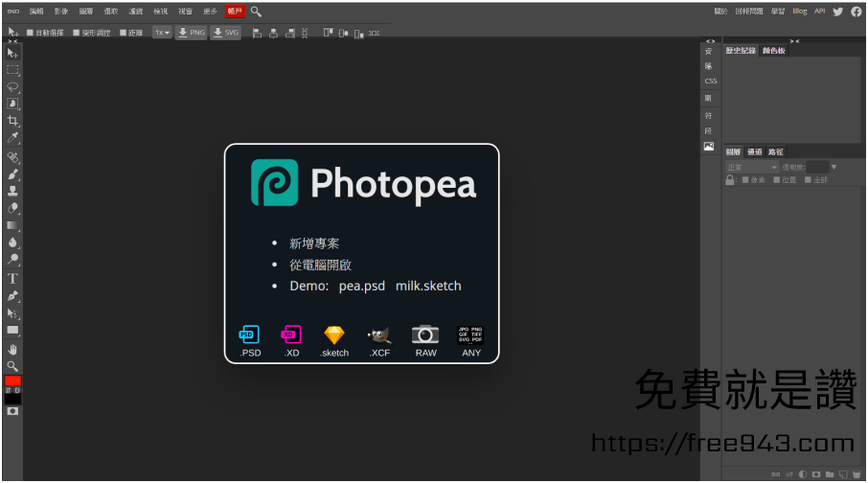Select the Dodge tool
This screenshot has width=868, height=483.
coord(12,259)
